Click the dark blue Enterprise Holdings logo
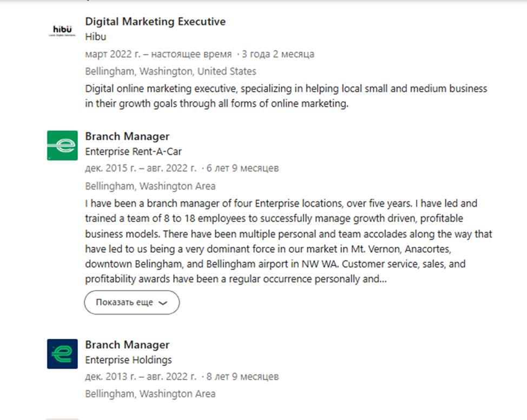Viewport: 527px width, 420px height. coord(62,354)
